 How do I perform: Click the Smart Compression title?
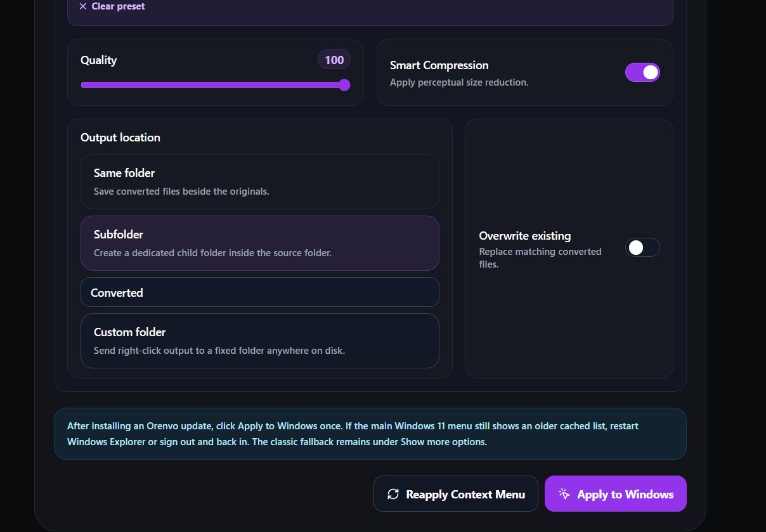(x=439, y=65)
